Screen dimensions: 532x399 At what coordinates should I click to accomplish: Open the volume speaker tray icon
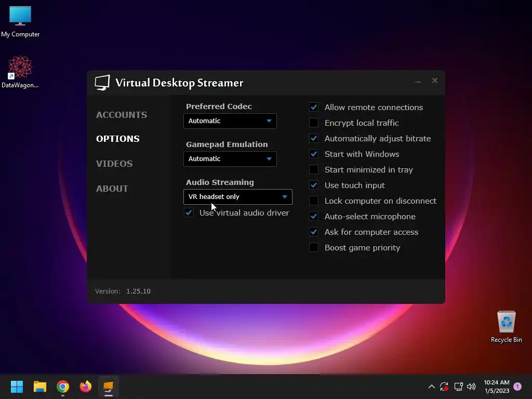(x=471, y=387)
